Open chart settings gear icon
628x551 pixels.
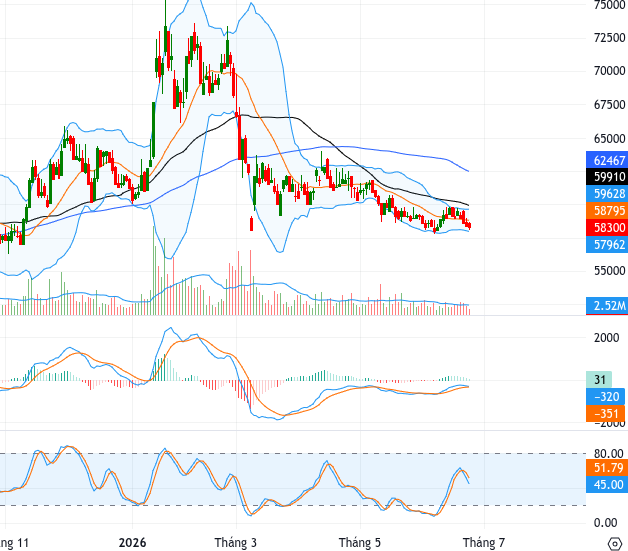click(615, 544)
